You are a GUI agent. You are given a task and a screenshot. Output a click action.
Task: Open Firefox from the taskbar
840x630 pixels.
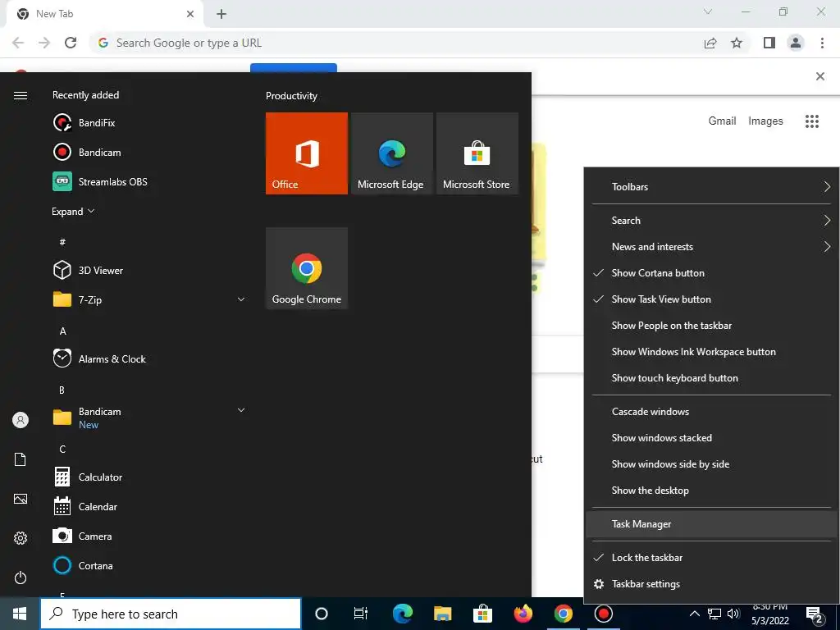click(523, 614)
